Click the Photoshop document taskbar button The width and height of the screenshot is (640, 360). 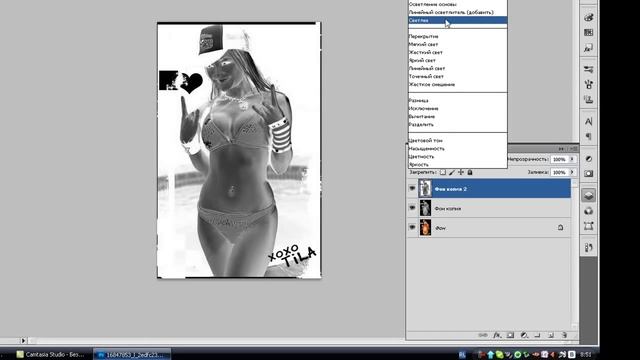coord(132,354)
